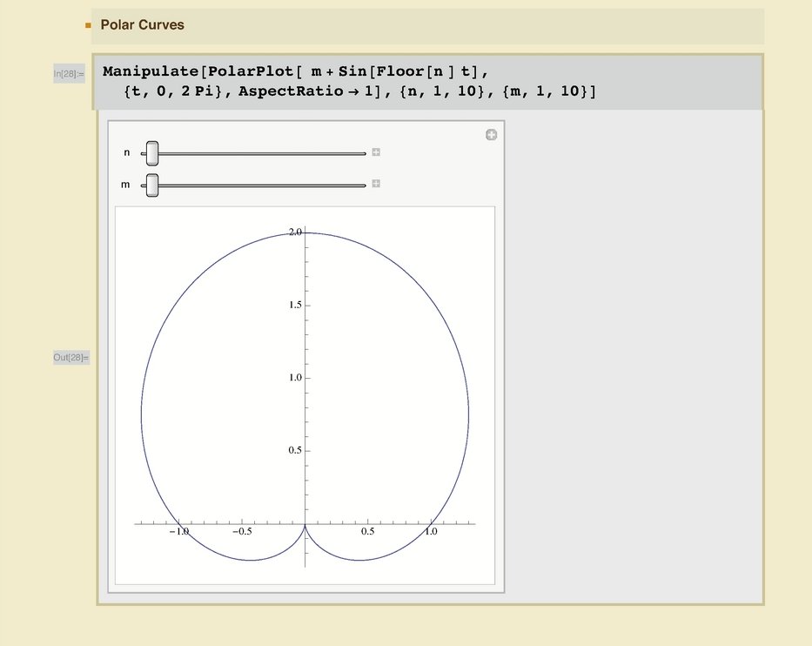Click the n label beside the first slider
The width and height of the screenshot is (812, 646).
pos(127,153)
